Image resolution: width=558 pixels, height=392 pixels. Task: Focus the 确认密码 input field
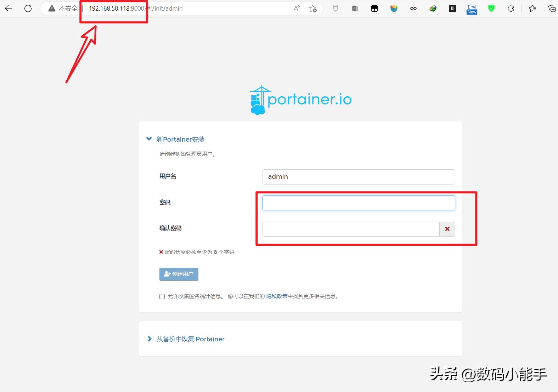click(x=351, y=229)
